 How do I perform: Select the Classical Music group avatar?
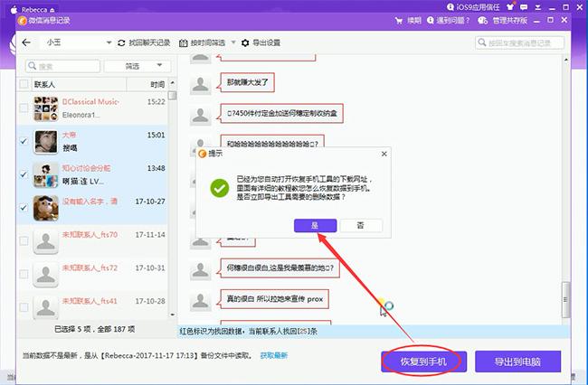(46, 108)
